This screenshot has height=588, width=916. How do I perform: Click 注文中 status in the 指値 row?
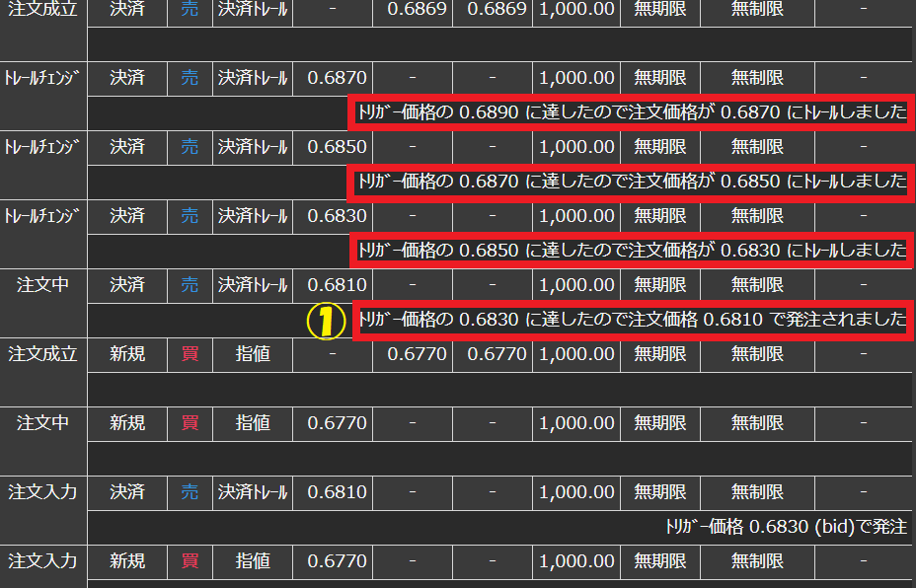tap(42, 423)
